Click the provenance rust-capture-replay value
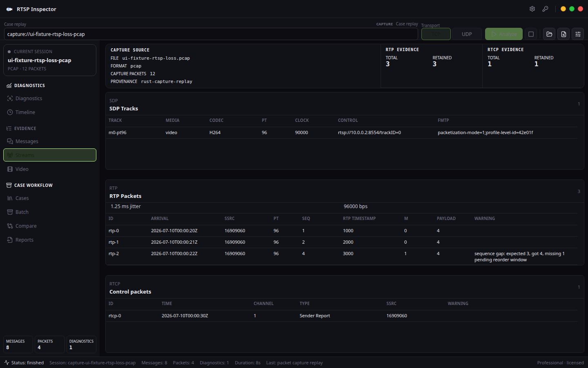The width and height of the screenshot is (588, 368). (167, 81)
